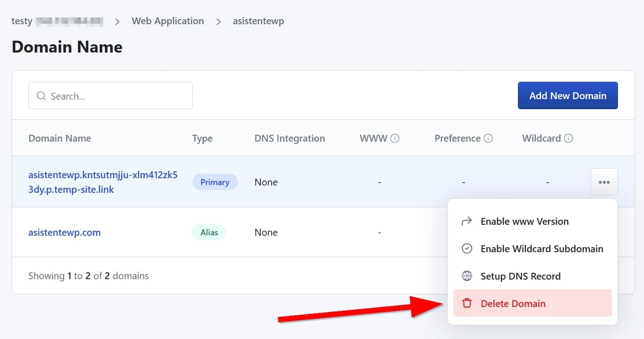Select Setup DNS Record from menu
Image resolution: width=644 pixels, height=339 pixels.
[520, 276]
